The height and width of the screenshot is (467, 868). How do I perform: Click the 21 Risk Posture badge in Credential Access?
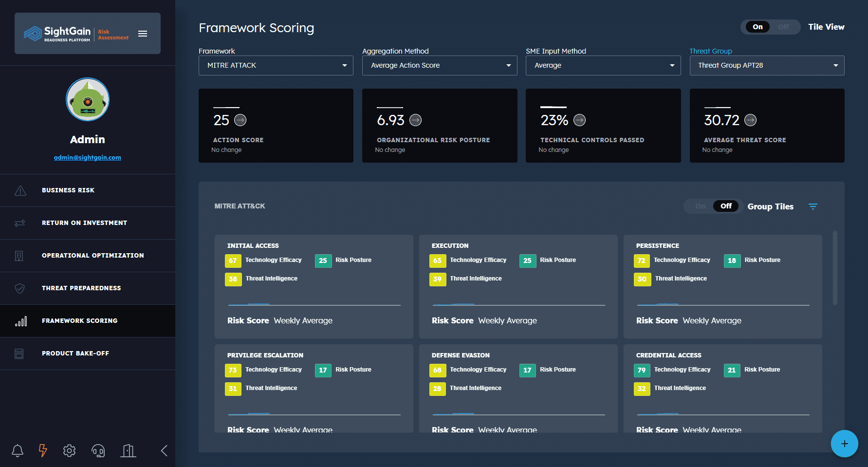[732, 370]
